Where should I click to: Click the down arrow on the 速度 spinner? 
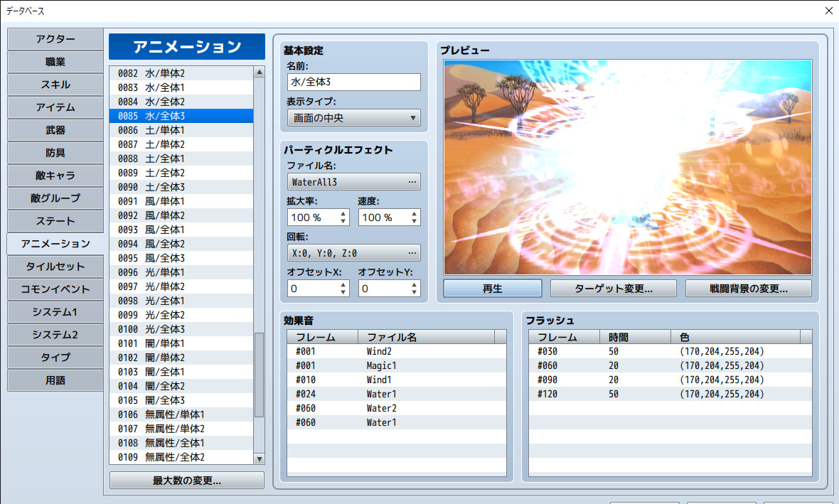pos(414,220)
